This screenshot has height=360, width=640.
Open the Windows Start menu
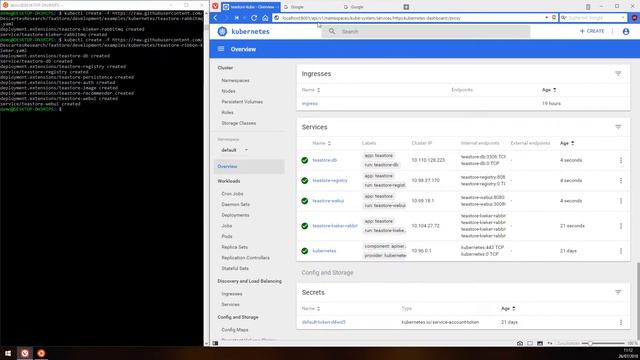point(8,353)
